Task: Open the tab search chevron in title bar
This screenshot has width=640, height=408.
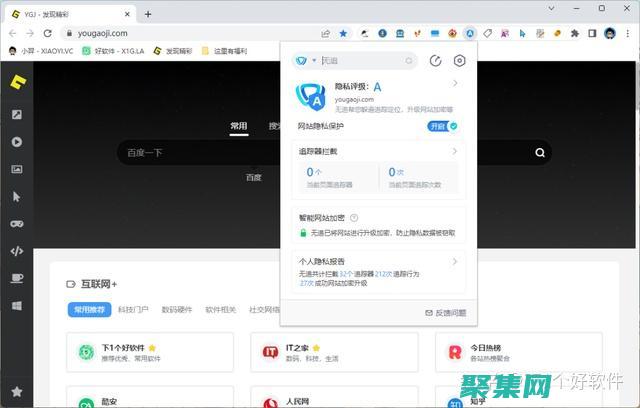Action: tap(551, 8)
